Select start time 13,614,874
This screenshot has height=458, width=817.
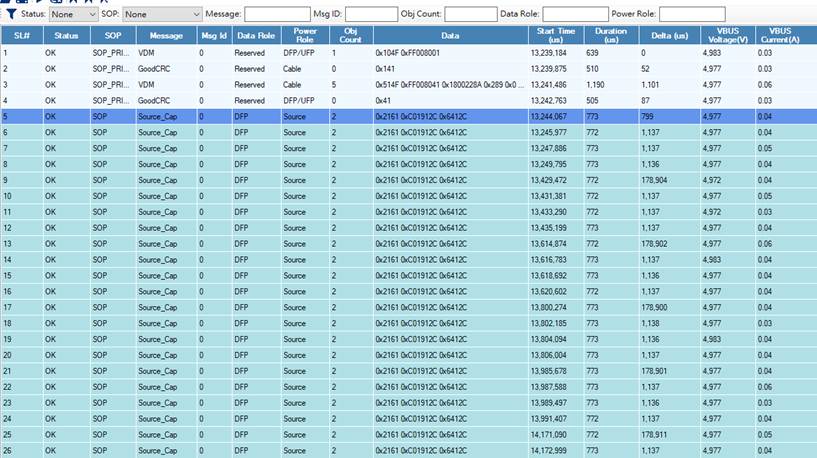tap(549, 244)
